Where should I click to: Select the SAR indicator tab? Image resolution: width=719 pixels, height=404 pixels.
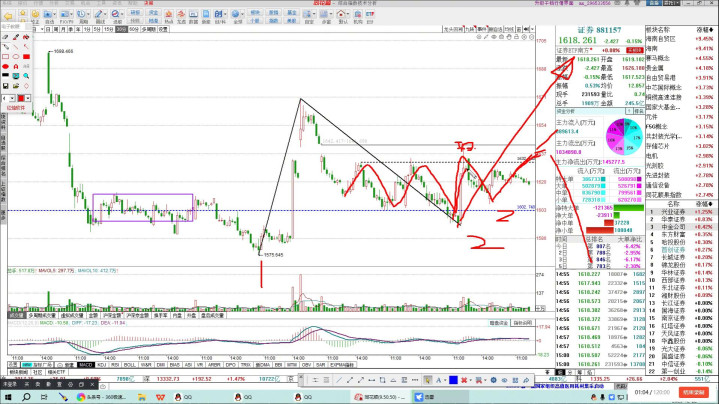click(321, 365)
